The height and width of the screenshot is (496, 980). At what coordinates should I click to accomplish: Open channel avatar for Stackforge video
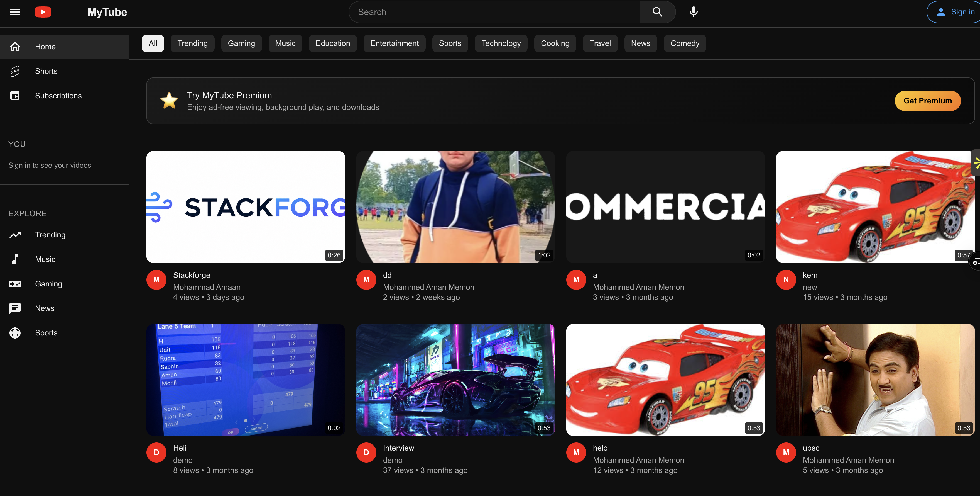click(156, 280)
